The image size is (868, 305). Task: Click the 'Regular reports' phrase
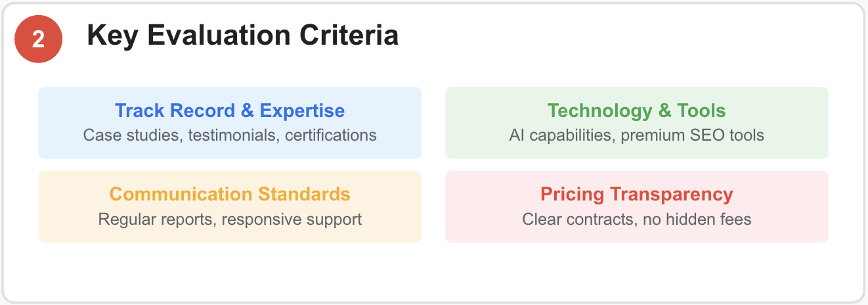155,220
